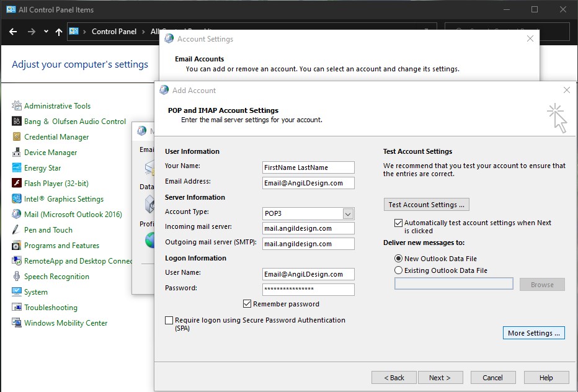Open the Account Type POP3 dropdown
Image resolution: width=578 pixels, height=392 pixels.
tap(348, 213)
